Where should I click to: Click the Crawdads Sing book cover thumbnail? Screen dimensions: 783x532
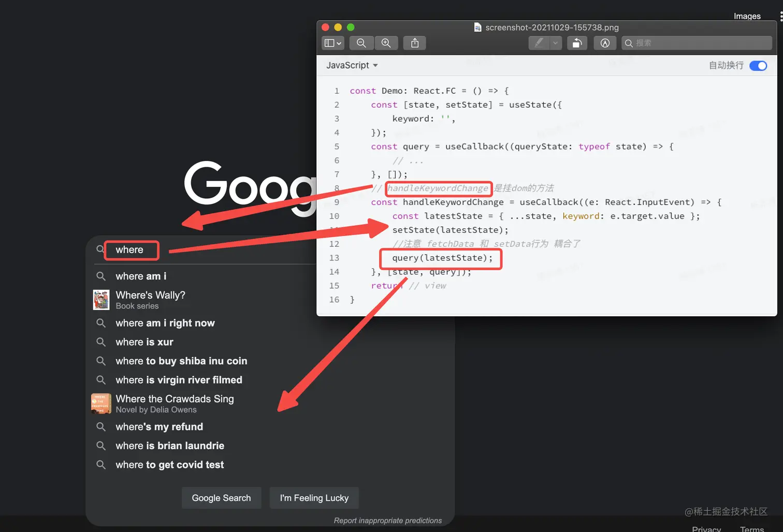coord(101,404)
